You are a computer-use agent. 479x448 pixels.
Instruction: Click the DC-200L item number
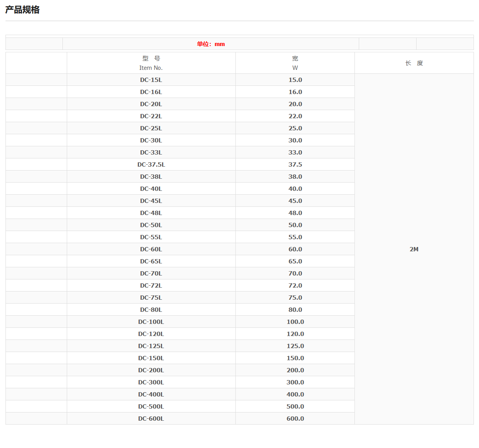[151, 370]
